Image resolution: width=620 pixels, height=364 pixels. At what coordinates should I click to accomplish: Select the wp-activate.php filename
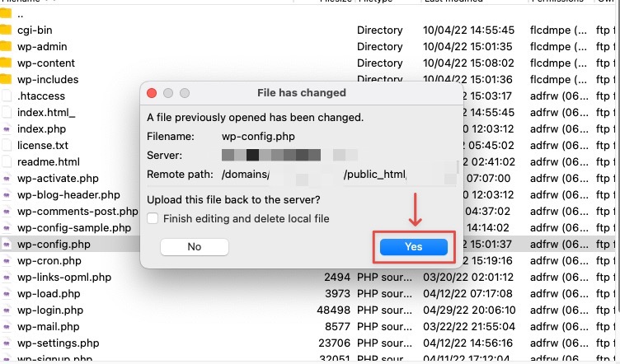tap(58, 179)
